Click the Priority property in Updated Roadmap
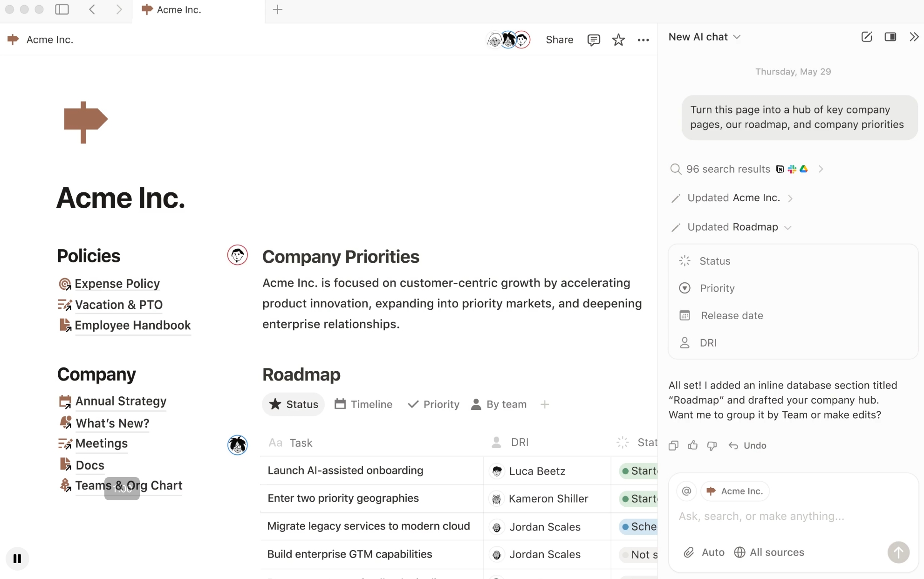 793,288
